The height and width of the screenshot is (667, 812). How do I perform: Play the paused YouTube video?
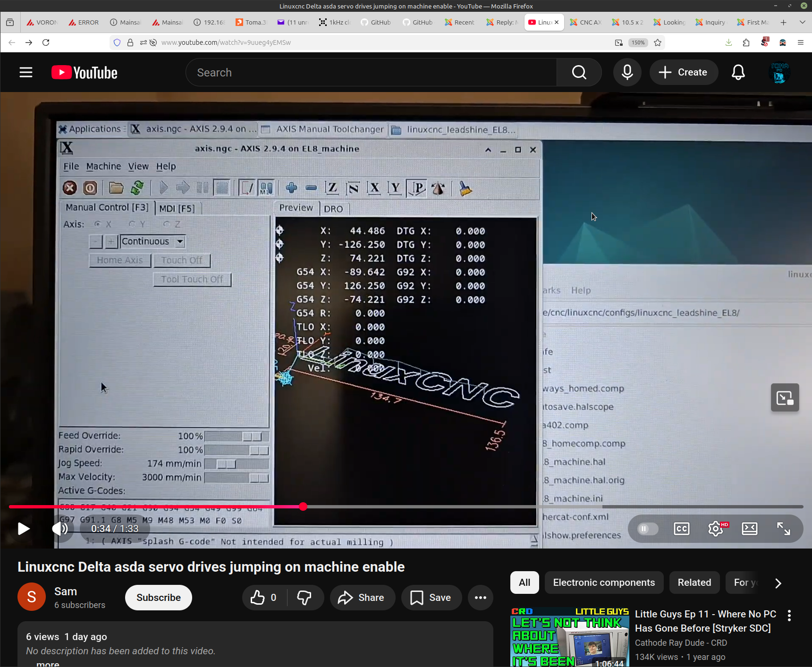click(x=23, y=529)
